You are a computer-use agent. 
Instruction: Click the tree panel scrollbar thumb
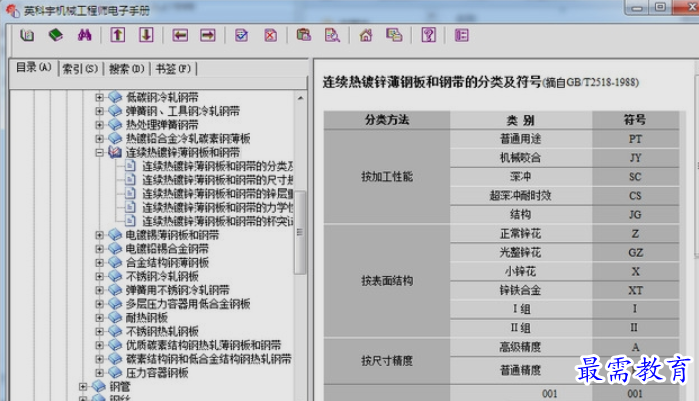[x=300, y=233]
